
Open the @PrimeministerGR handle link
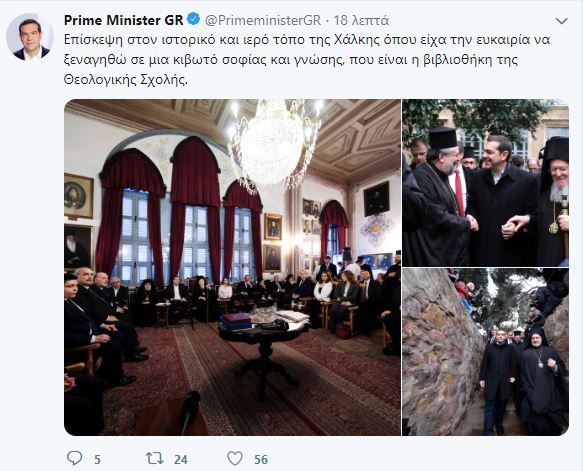263,20
